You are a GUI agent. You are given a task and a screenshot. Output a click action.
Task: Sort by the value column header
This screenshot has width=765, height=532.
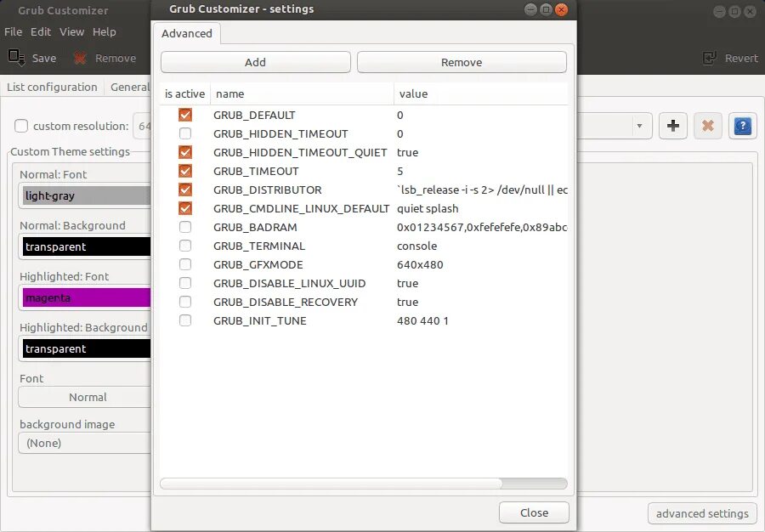[481, 93]
